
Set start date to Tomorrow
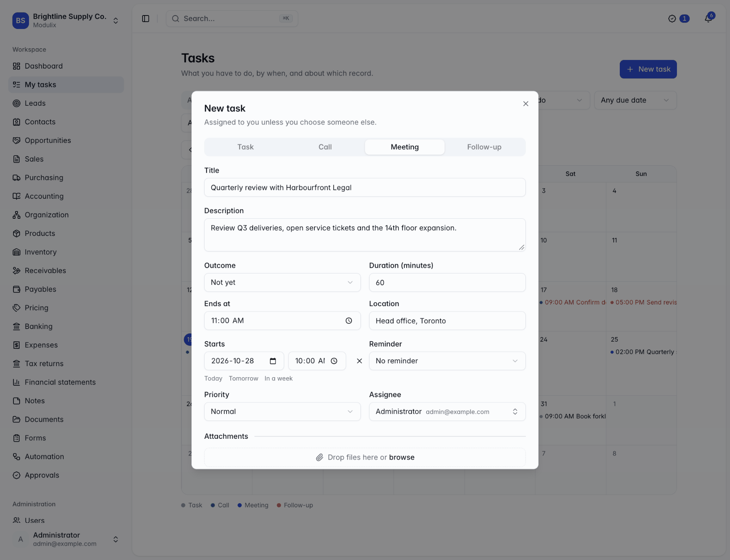point(243,378)
